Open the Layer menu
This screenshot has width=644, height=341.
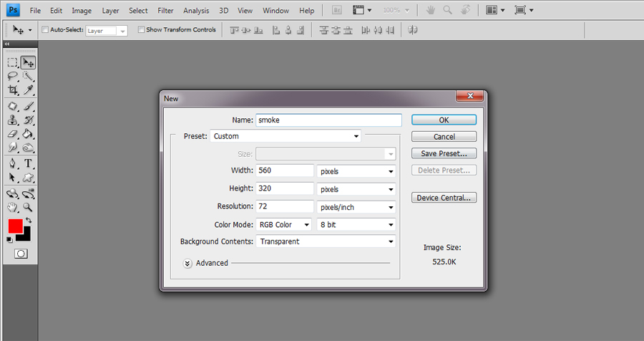tap(110, 11)
